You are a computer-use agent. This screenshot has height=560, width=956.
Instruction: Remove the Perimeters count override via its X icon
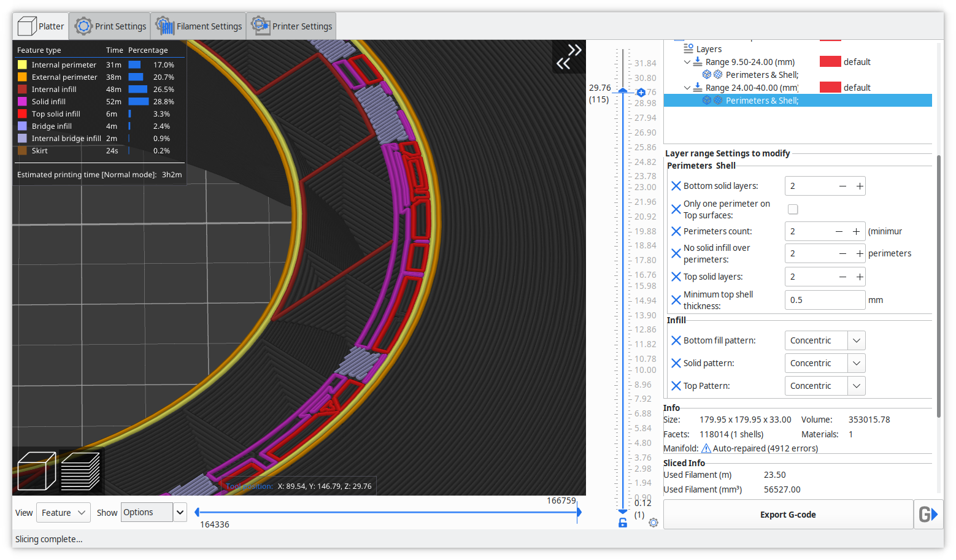pos(676,231)
